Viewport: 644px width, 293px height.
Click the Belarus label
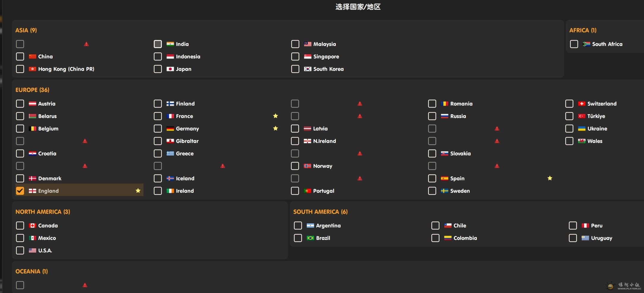(47, 116)
